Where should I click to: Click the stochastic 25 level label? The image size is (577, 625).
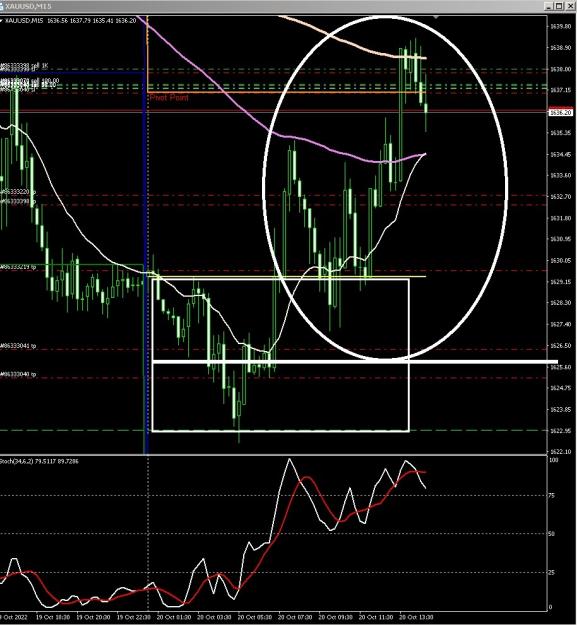coord(552,573)
